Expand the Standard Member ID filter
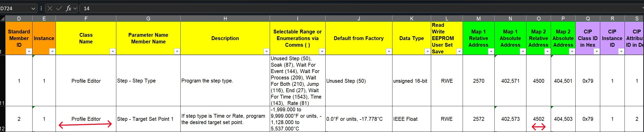Viewport: 644px width, 132px height. (x=29, y=51)
